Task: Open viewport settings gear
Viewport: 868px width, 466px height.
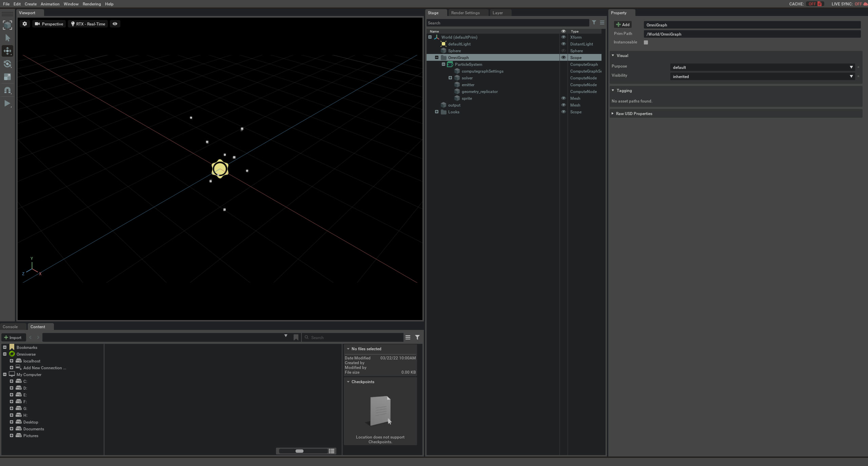Action: tap(24, 24)
